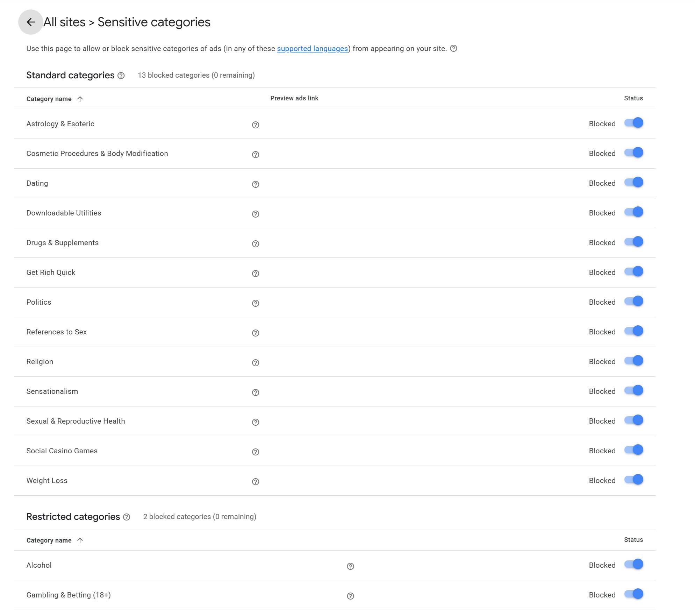695x616 pixels.
Task: Select the Downloadable Utilities category name
Action: click(64, 213)
